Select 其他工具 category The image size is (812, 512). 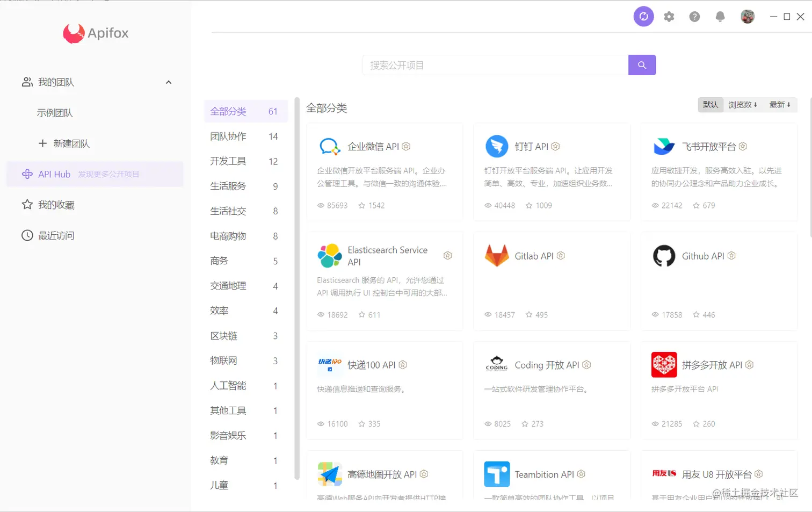tap(246, 410)
